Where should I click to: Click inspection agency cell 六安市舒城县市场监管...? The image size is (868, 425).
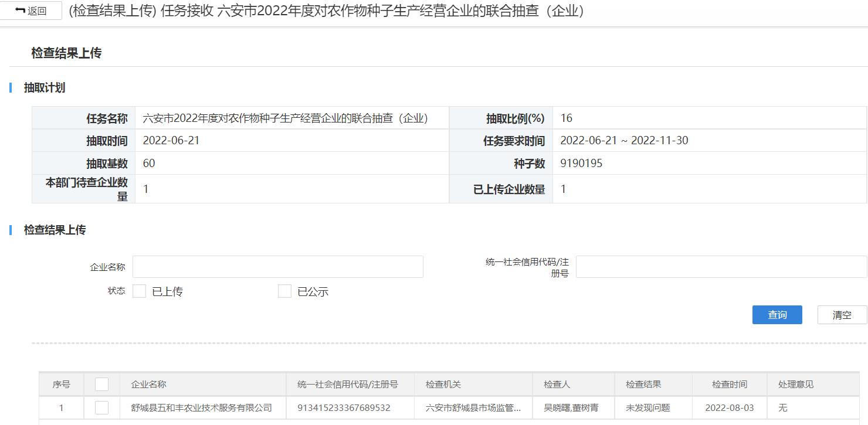tap(473, 408)
